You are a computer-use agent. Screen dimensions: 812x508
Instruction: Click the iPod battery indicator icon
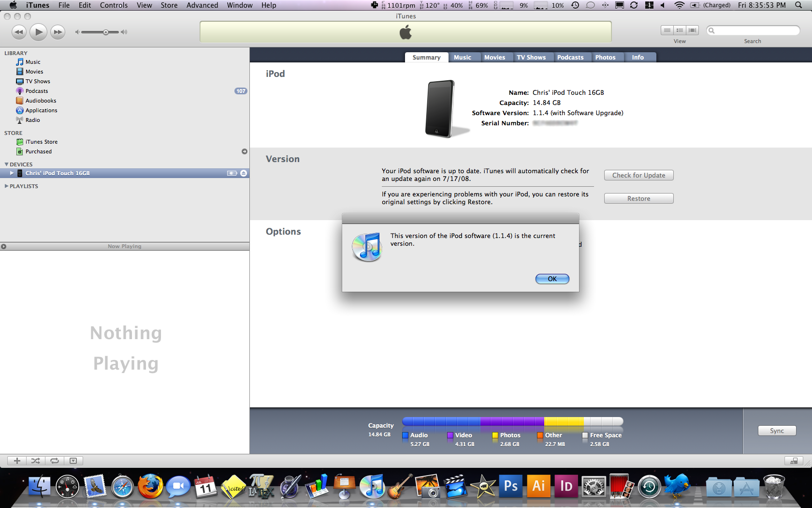tap(232, 173)
